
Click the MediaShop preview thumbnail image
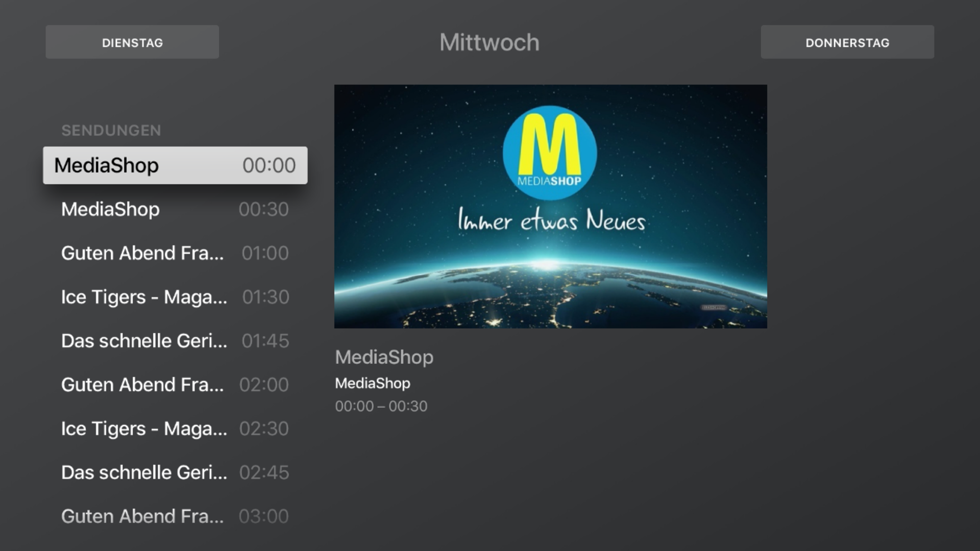[550, 206]
